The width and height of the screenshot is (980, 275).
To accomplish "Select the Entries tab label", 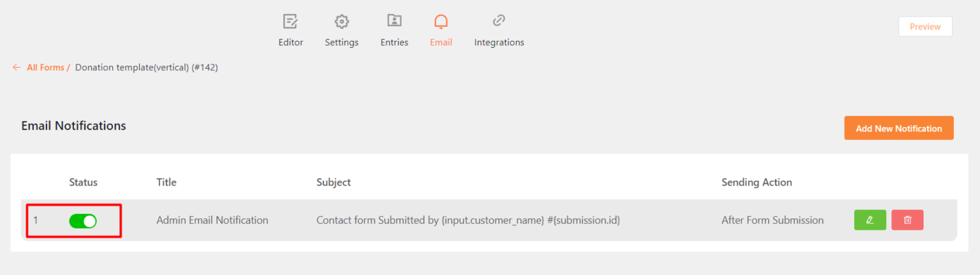I will 394,43.
